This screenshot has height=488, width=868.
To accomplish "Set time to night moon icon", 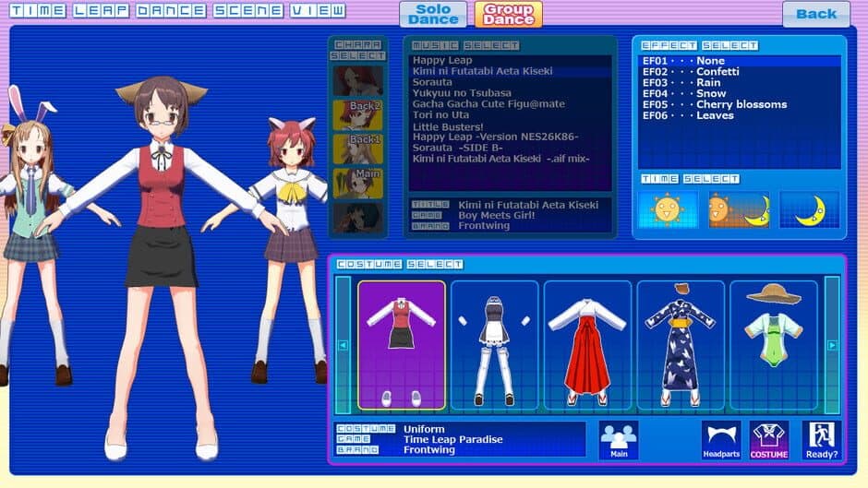I will tap(809, 209).
